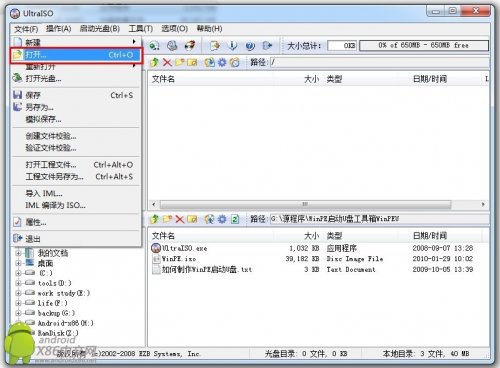Click the info icon in the main toolbar

233,46
